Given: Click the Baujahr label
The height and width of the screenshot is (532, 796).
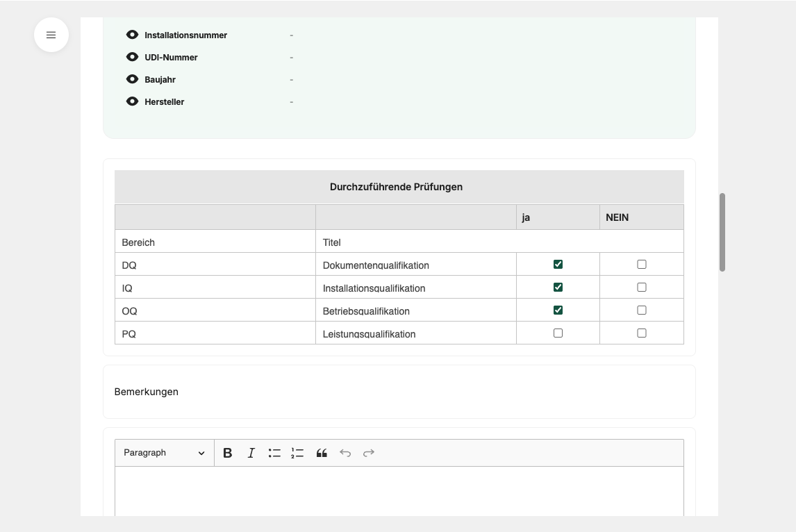Looking at the screenshot, I should [x=160, y=80].
